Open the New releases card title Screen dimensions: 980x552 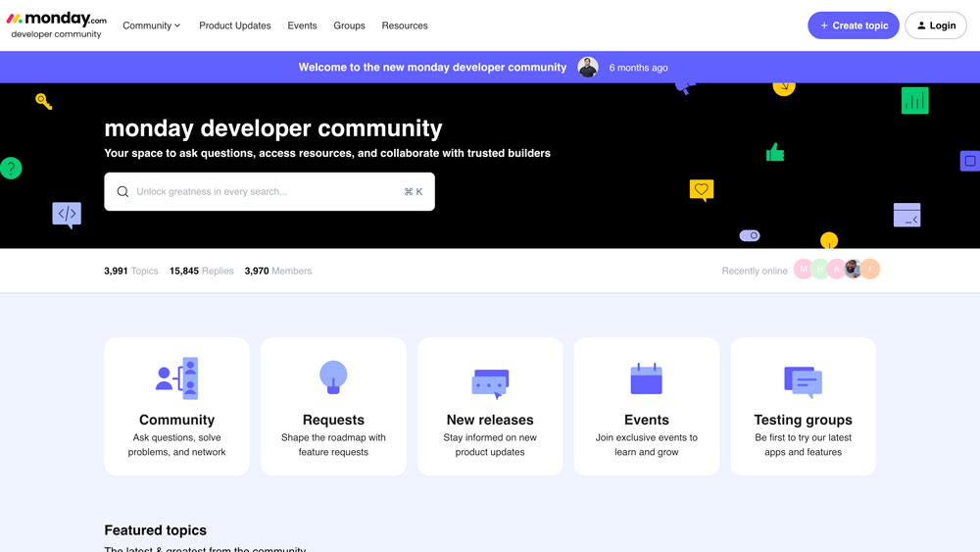(x=490, y=420)
